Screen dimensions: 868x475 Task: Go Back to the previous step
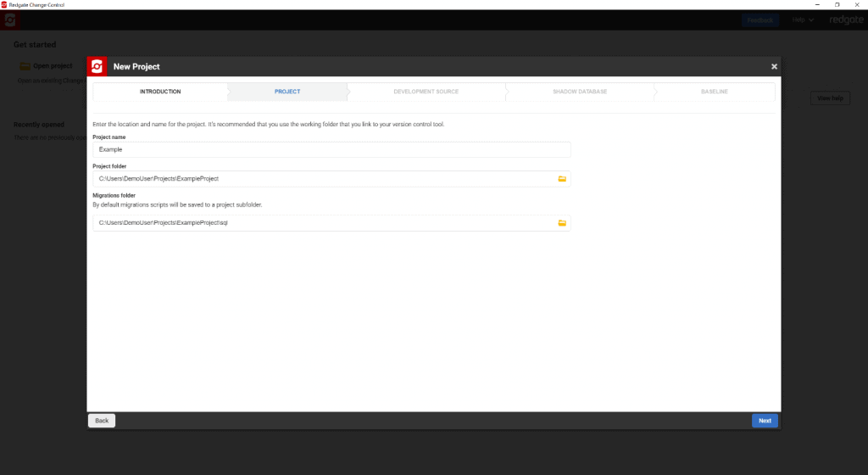[x=102, y=421]
